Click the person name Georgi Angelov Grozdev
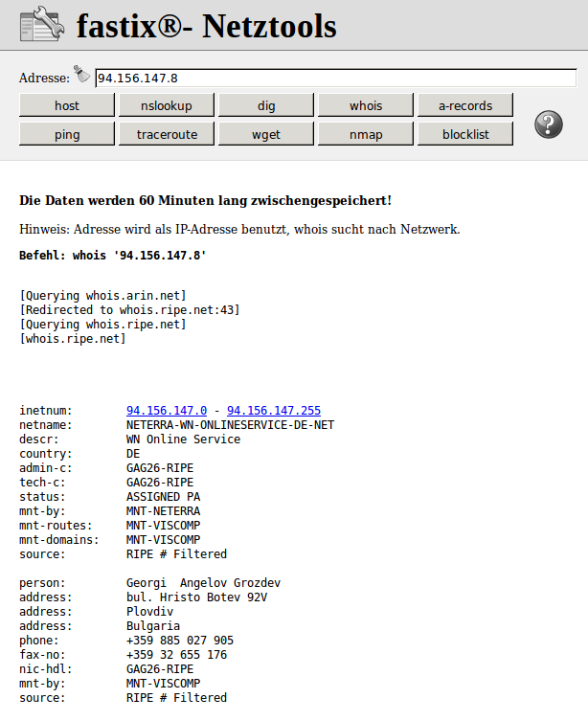The image size is (588, 721). click(203, 582)
